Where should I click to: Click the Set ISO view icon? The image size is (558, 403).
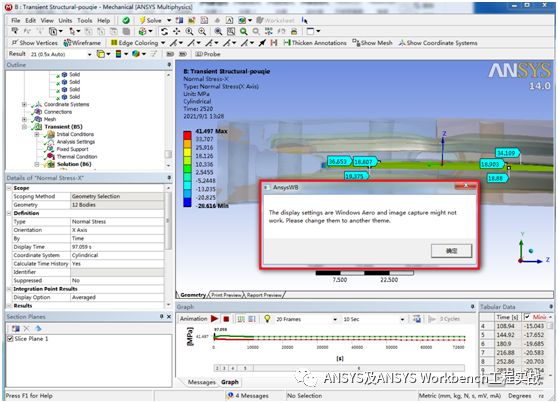coord(269,31)
